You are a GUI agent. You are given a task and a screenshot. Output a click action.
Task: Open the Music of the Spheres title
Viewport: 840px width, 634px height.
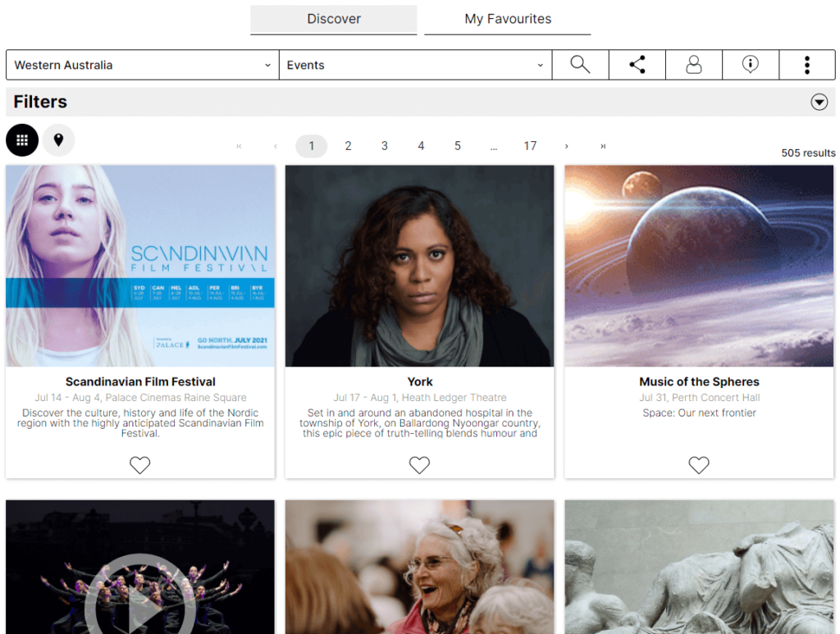699,381
